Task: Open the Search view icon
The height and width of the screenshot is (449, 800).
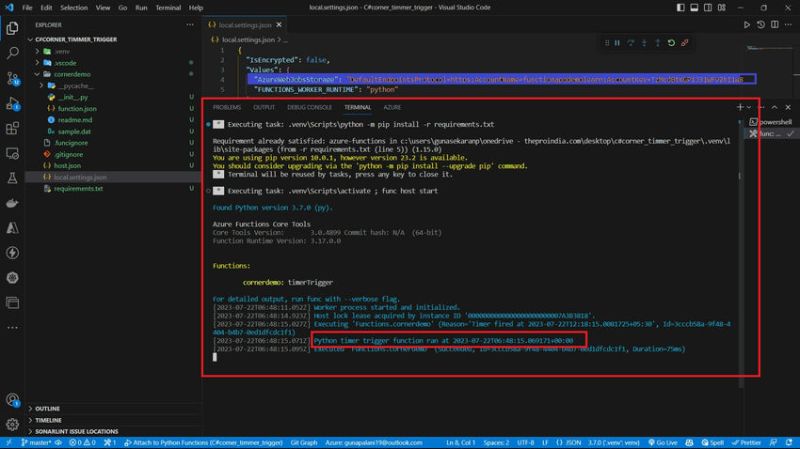Action: coord(12,53)
